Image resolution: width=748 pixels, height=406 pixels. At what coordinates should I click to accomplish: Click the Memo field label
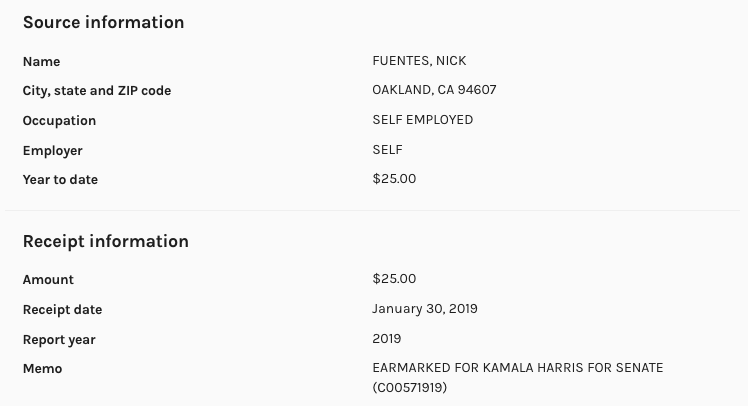tap(42, 369)
